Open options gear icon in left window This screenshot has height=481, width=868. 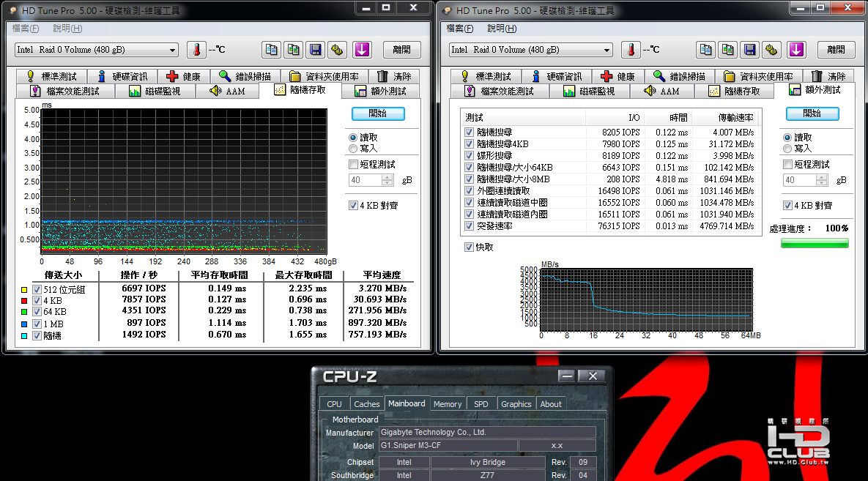tap(337, 50)
